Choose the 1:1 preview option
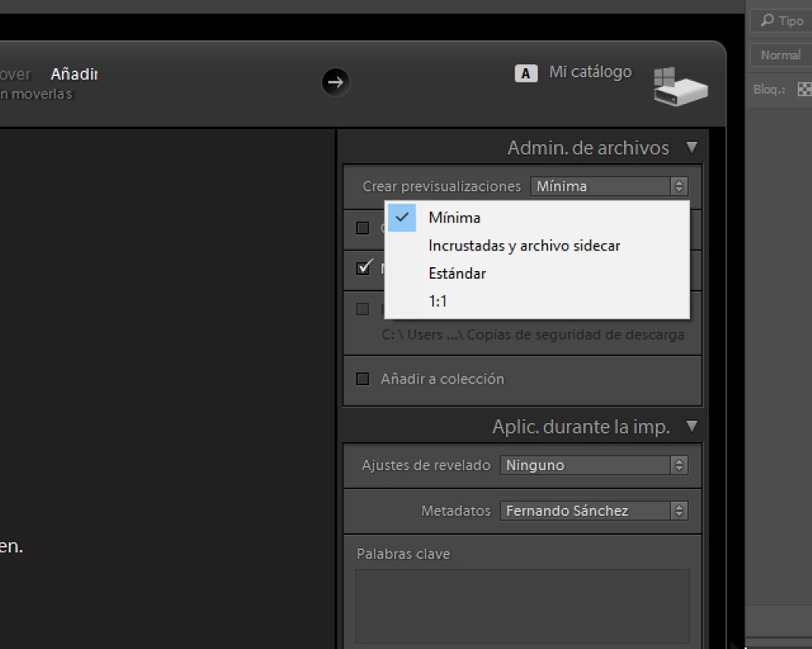The image size is (812, 649). pyautogui.click(x=537, y=301)
